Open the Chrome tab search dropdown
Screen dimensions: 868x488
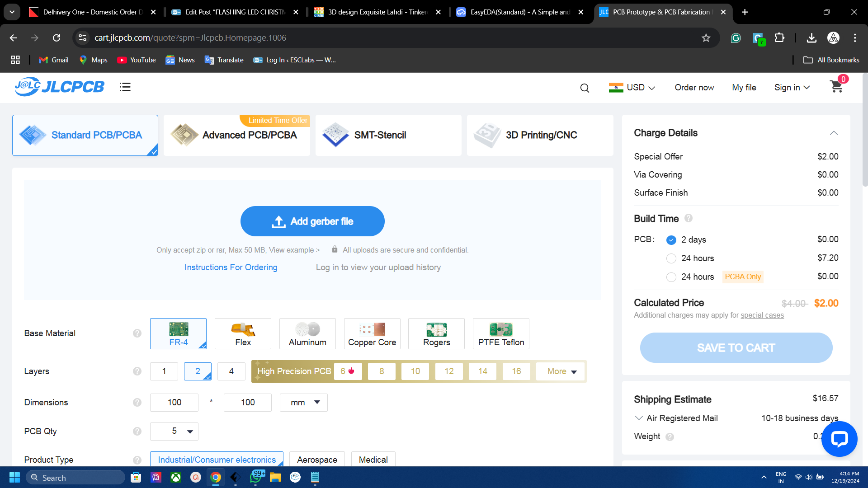tap(12, 12)
